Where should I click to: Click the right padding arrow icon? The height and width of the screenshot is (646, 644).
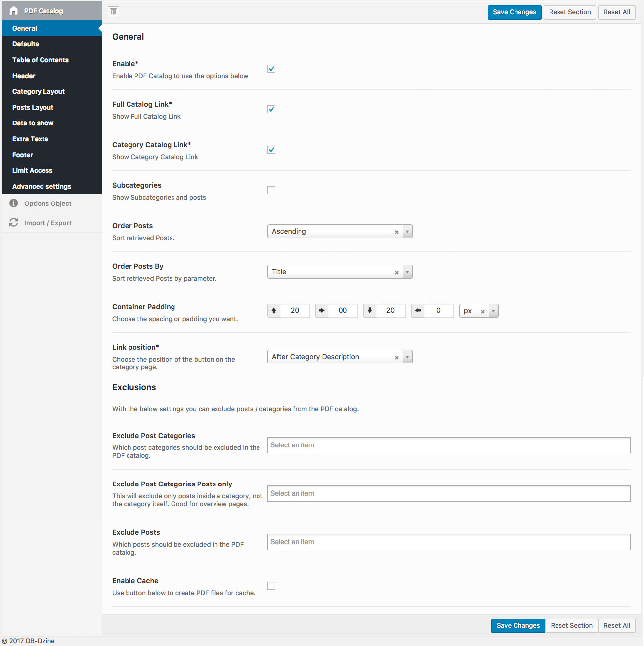322,311
